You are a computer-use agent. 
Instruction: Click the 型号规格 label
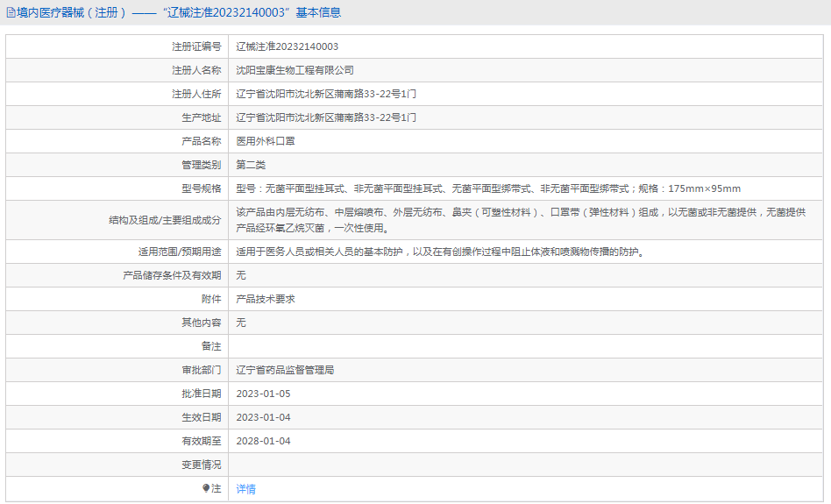[x=201, y=188]
